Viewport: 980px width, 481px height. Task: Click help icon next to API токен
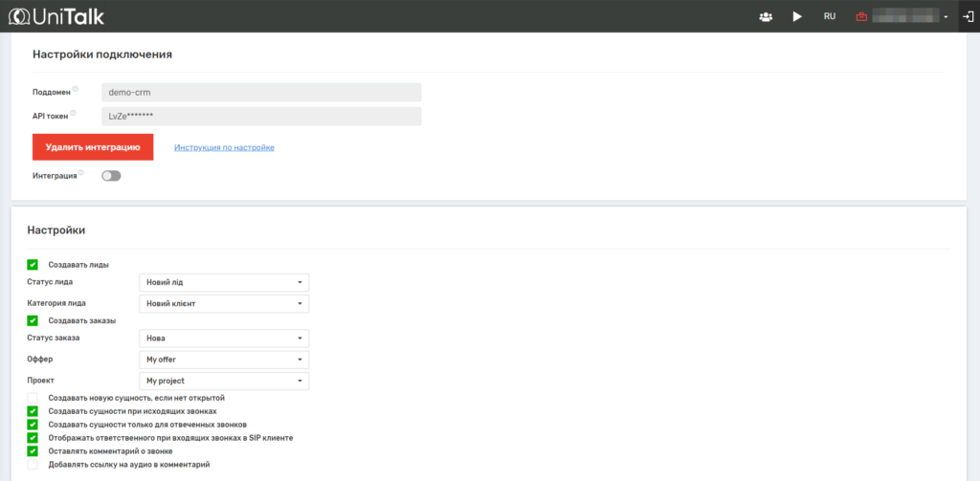click(x=73, y=114)
